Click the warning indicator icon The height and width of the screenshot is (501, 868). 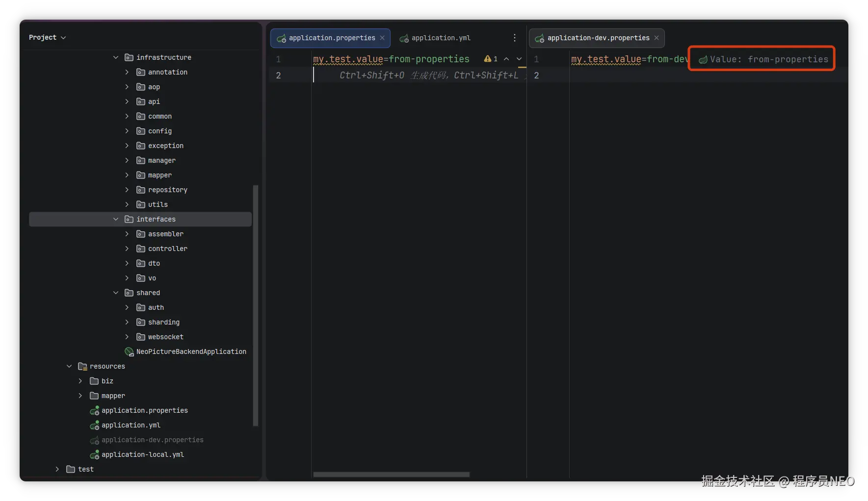coord(488,59)
